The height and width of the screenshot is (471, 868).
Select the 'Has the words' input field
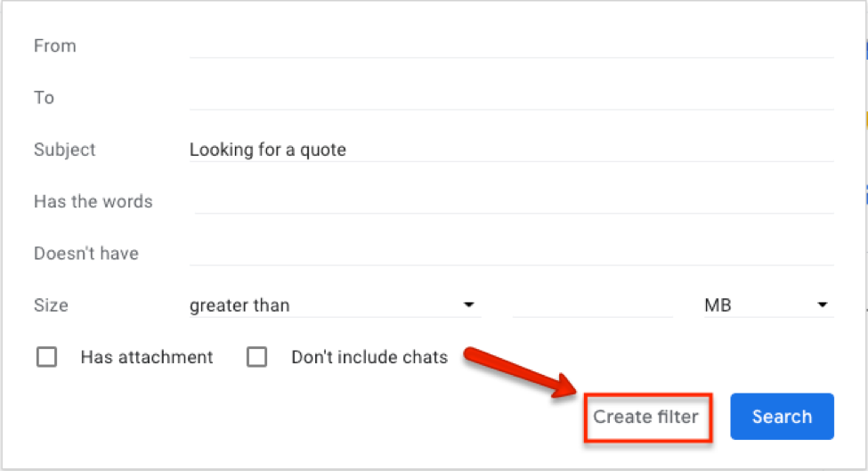[x=513, y=201]
